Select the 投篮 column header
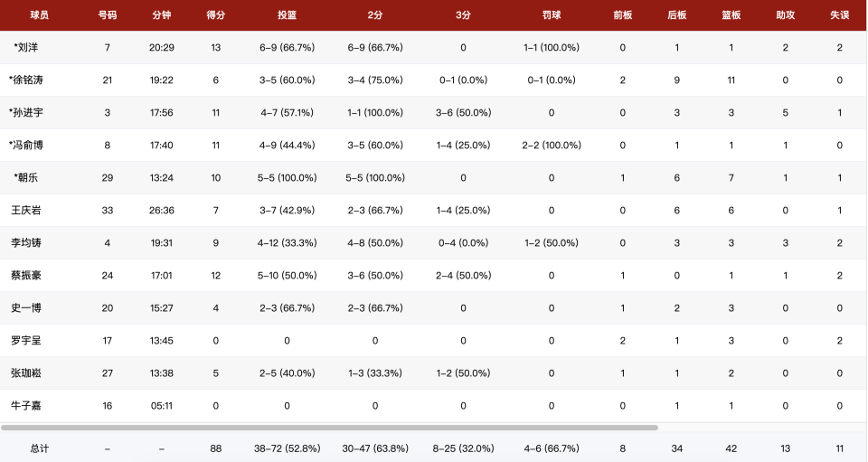Screen dimensions: 868x462 coord(287,15)
